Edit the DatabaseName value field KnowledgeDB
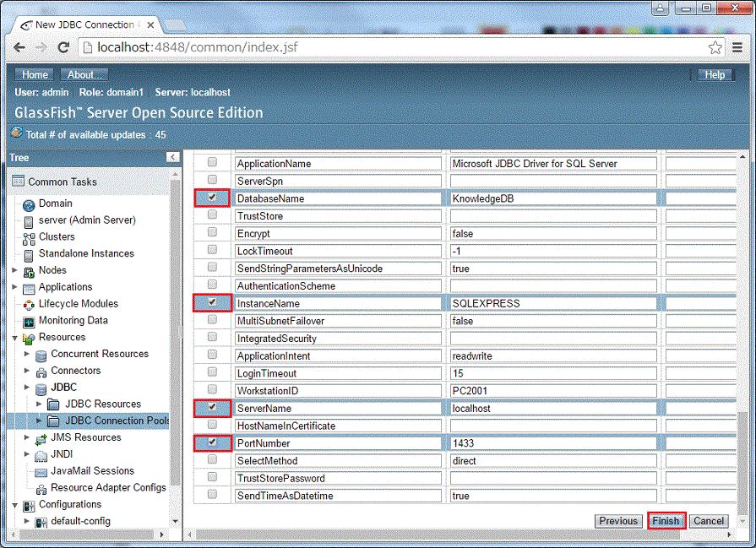Image resolution: width=756 pixels, height=548 pixels. click(x=552, y=198)
